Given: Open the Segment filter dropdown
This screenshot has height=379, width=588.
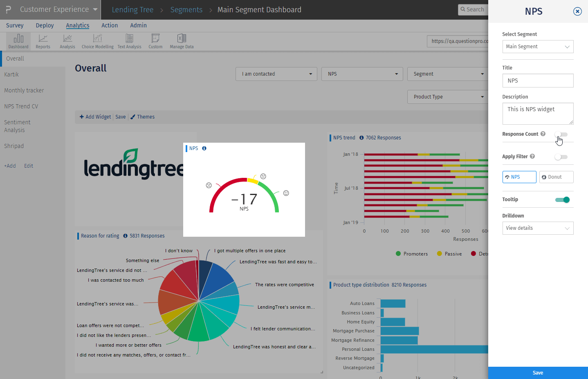Looking at the screenshot, I should 448,74.
